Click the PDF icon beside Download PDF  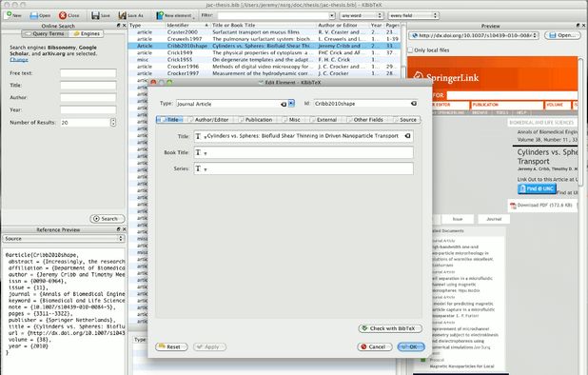tap(513, 206)
